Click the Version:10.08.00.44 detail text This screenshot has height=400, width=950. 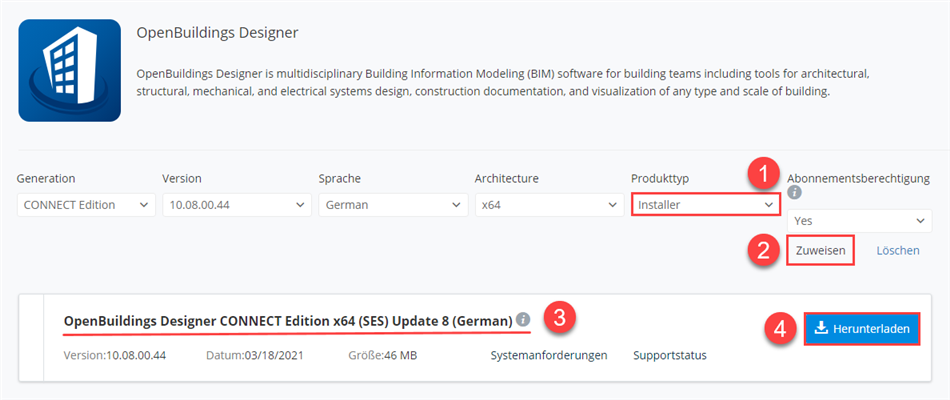tap(115, 355)
